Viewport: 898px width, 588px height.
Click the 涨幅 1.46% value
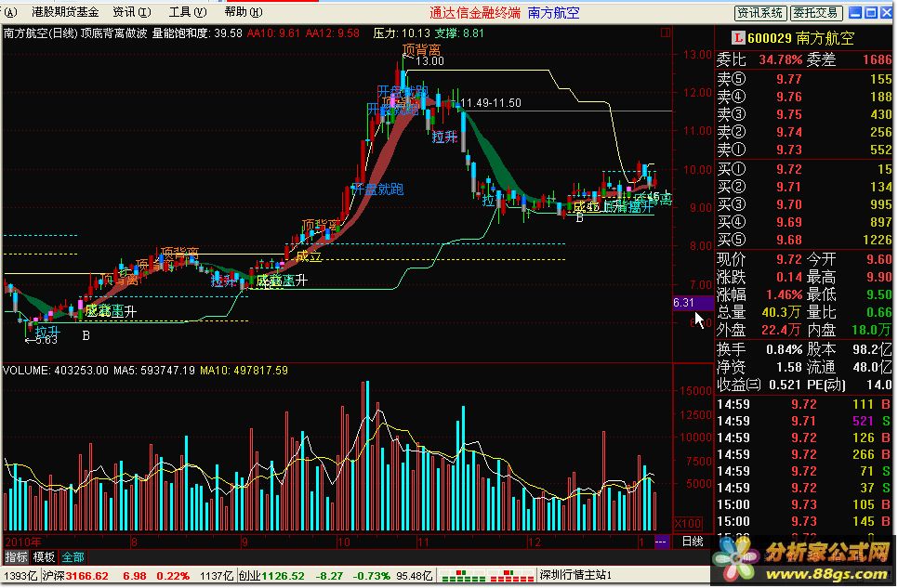pyautogui.click(x=784, y=294)
